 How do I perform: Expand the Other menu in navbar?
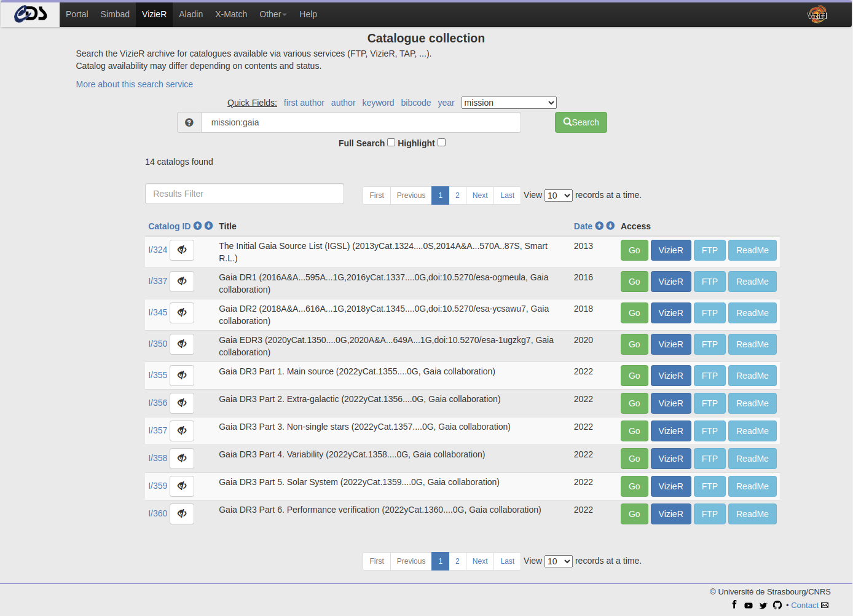tap(273, 14)
